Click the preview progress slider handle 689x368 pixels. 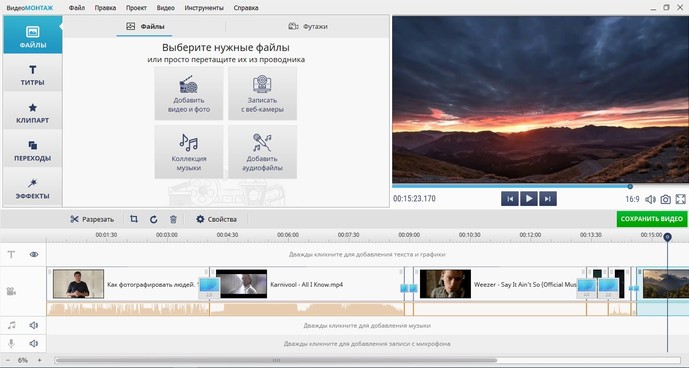[630, 186]
